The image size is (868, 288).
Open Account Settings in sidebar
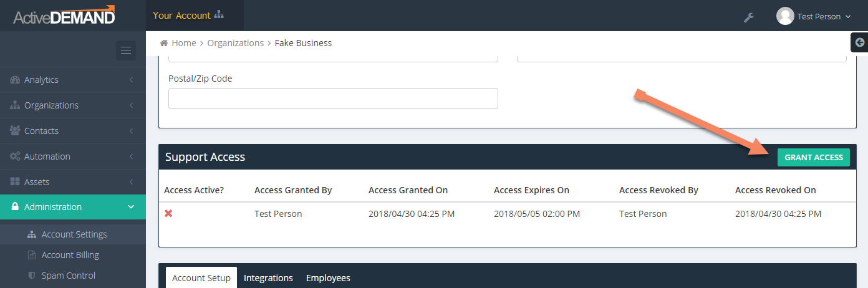[x=73, y=234]
